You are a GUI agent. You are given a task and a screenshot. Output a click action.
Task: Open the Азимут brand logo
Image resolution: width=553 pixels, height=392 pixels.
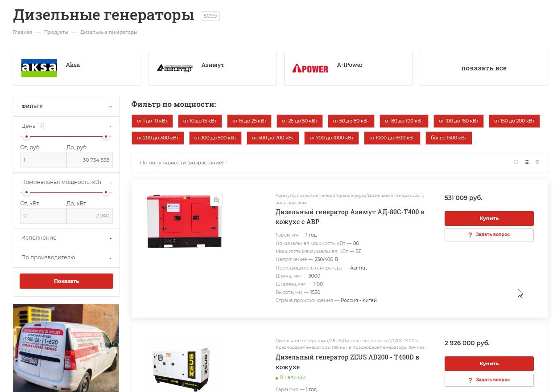175,68
